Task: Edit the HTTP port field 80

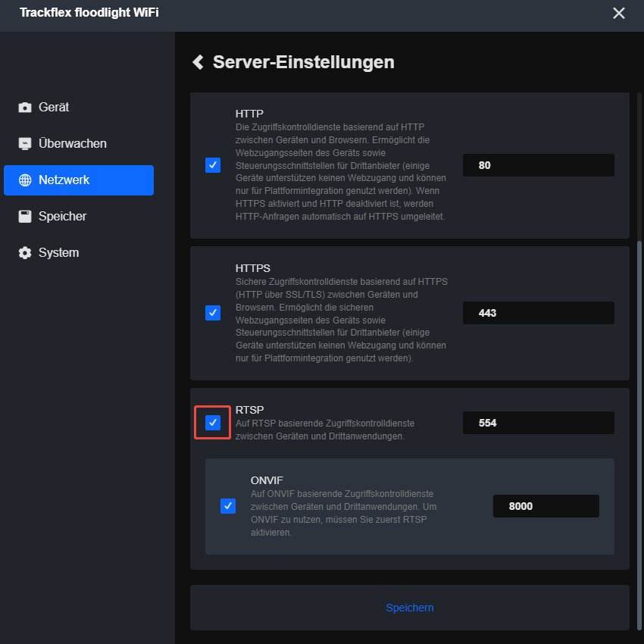Action: (x=539, y=165)
